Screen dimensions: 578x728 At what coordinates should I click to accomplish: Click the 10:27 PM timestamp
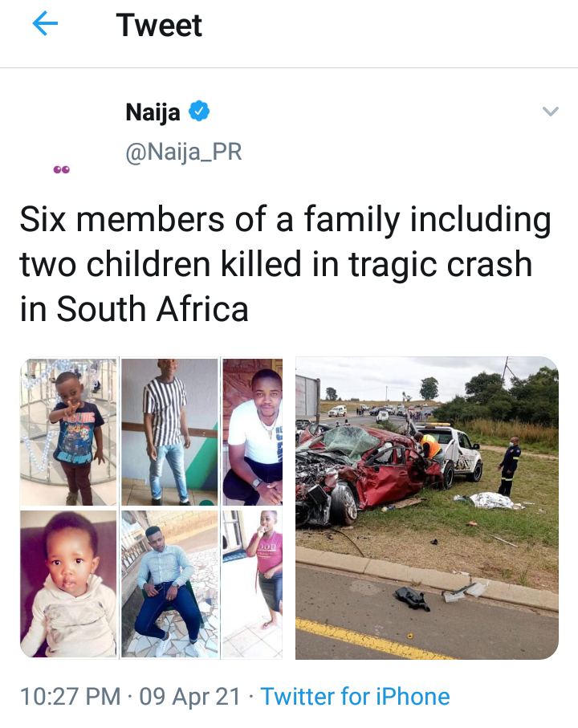tap(70, 697)
